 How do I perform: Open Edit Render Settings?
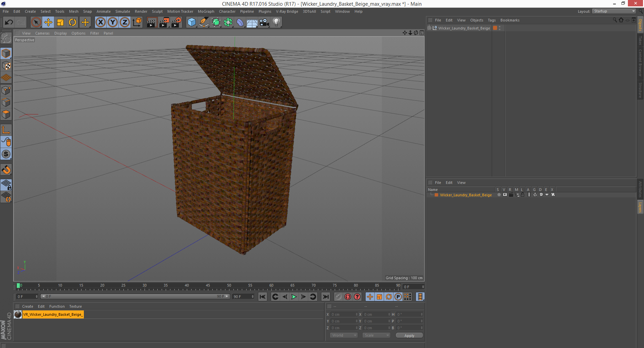(x=176, y=22)
